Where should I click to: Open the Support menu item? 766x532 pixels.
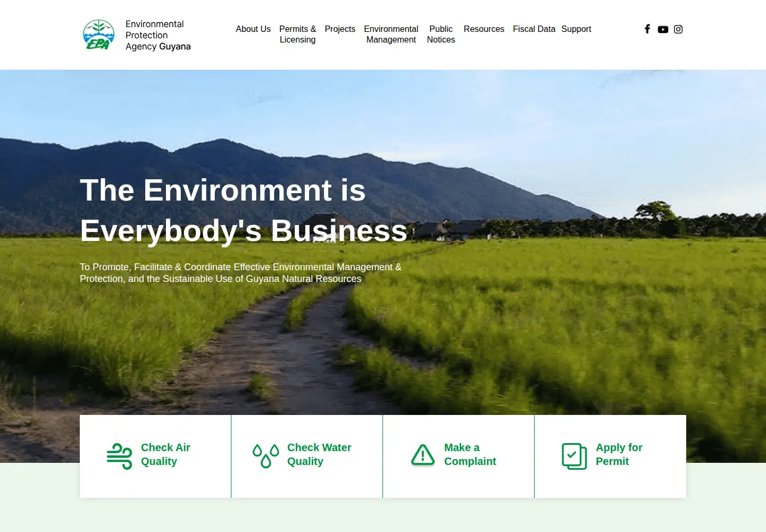576,29
